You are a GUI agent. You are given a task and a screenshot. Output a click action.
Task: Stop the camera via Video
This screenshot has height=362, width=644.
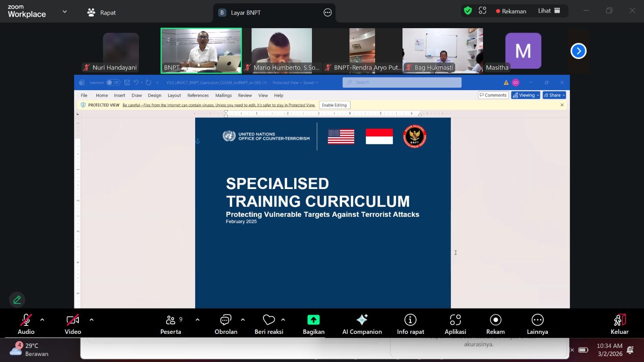72,320
